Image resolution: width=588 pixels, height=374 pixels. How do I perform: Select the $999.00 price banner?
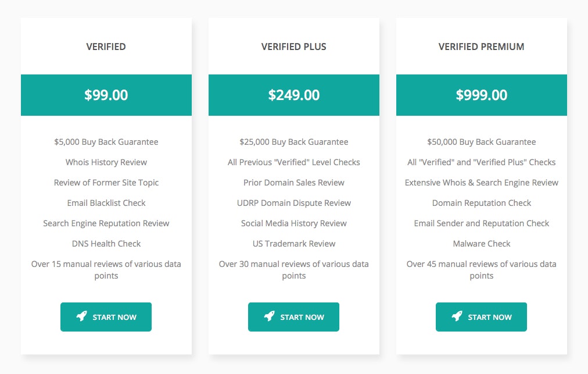coord(481,95)
